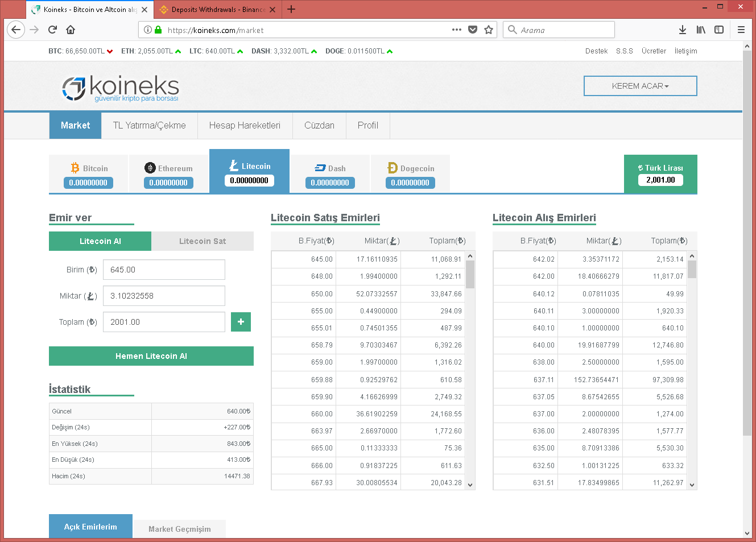Open the Library icon in toolbar

pos(701,30)
